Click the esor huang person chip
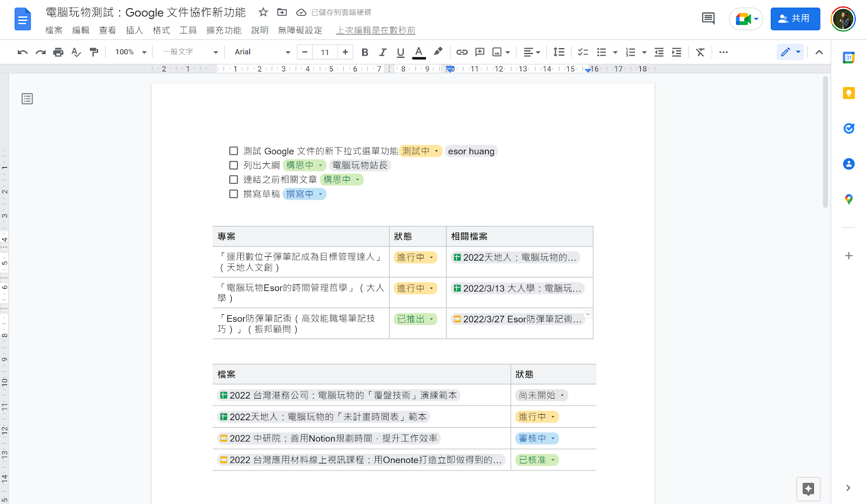 (471, 151)
